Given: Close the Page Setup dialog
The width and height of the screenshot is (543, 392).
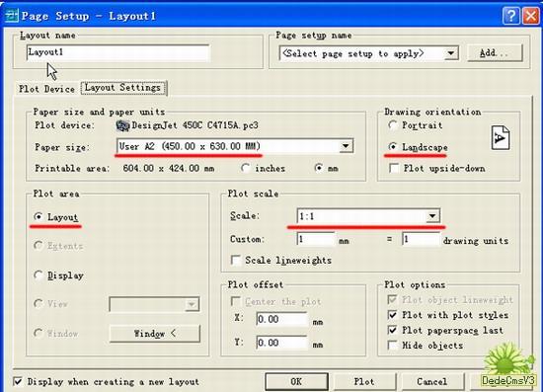Looking at the screenshot, I should (530, 16).
